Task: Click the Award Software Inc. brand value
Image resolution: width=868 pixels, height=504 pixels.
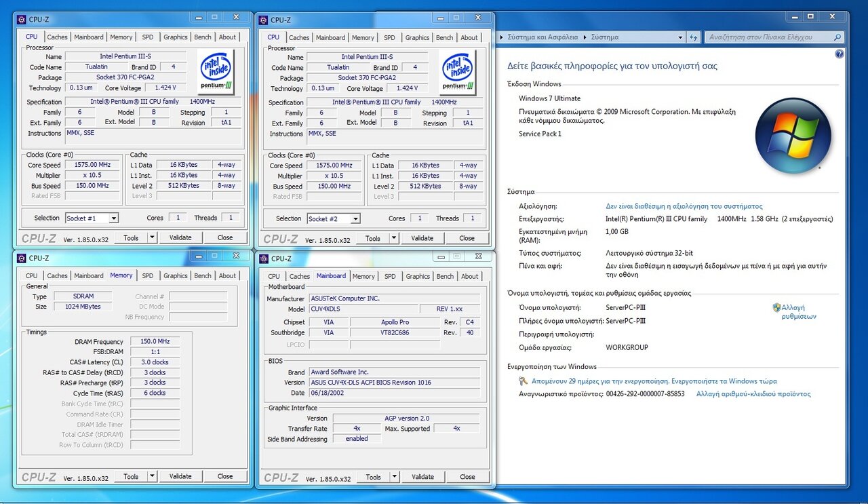Action: pyautogui.click(x=395, y=372)
